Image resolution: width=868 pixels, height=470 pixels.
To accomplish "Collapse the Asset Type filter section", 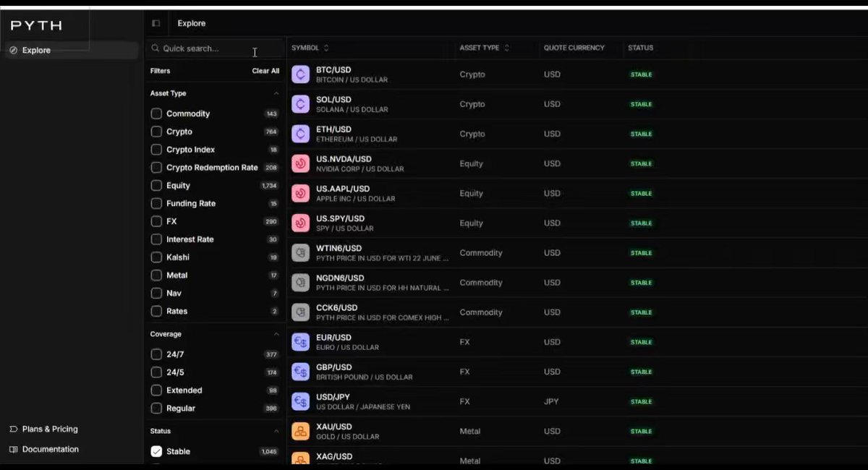I will tap(276, 93).
